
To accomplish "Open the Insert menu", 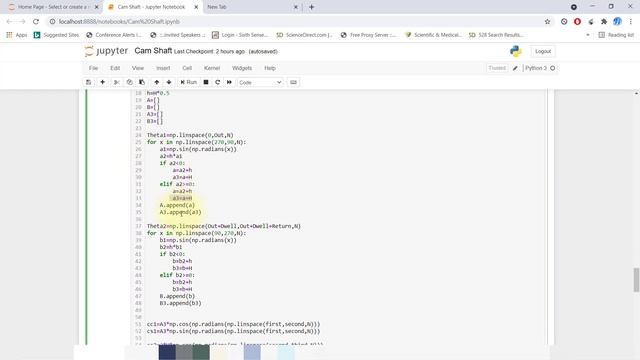I will point(163,68).
